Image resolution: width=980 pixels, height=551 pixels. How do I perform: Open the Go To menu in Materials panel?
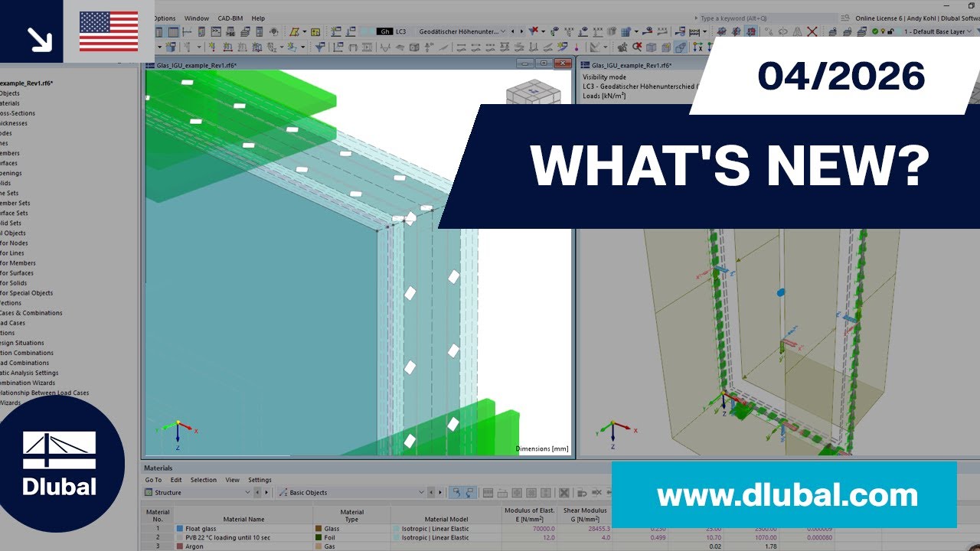coord(153,480)
